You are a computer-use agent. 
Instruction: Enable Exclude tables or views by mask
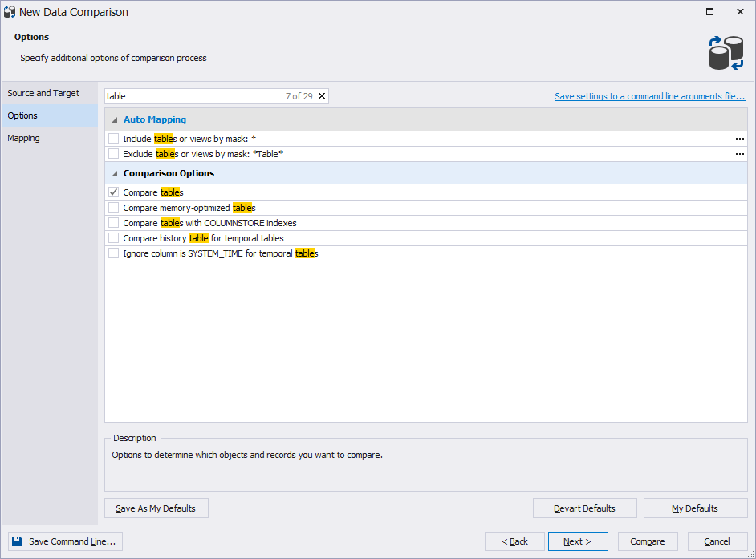114,154
